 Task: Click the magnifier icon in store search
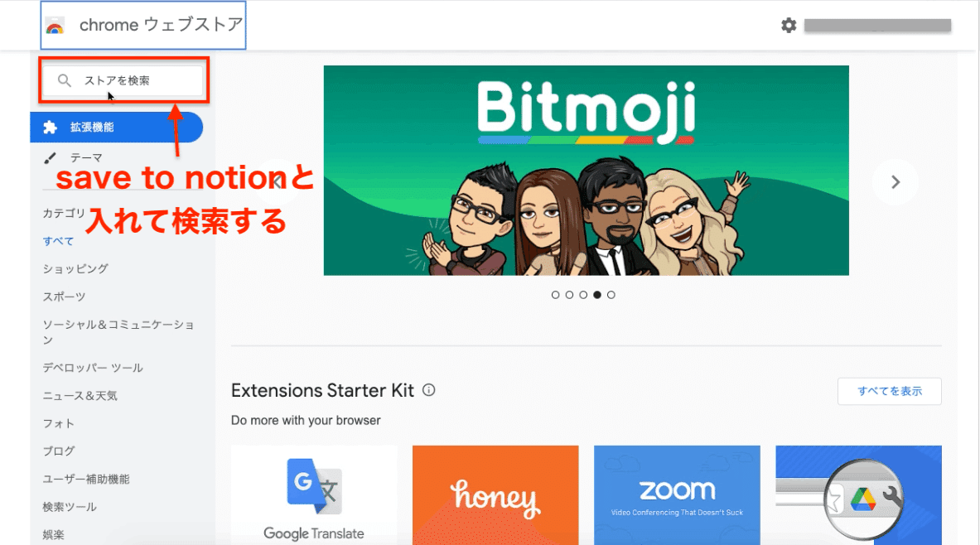65,80
